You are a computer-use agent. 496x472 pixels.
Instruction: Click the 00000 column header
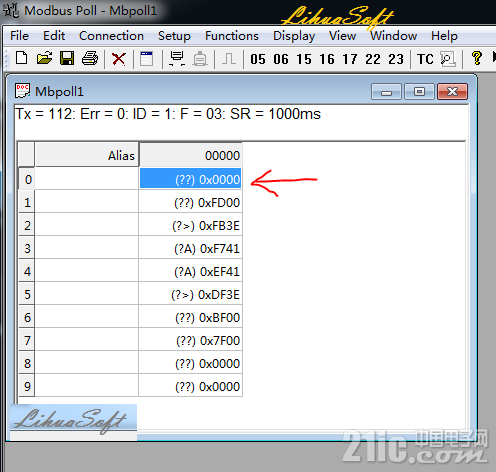pos(191,155)
